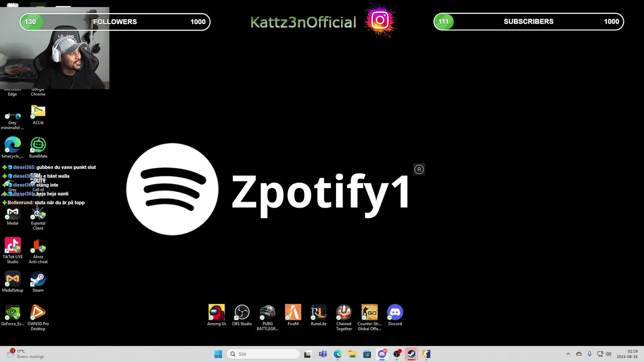Open File Explorer from the taskbar
644x362 pixels.
[352, 354]
